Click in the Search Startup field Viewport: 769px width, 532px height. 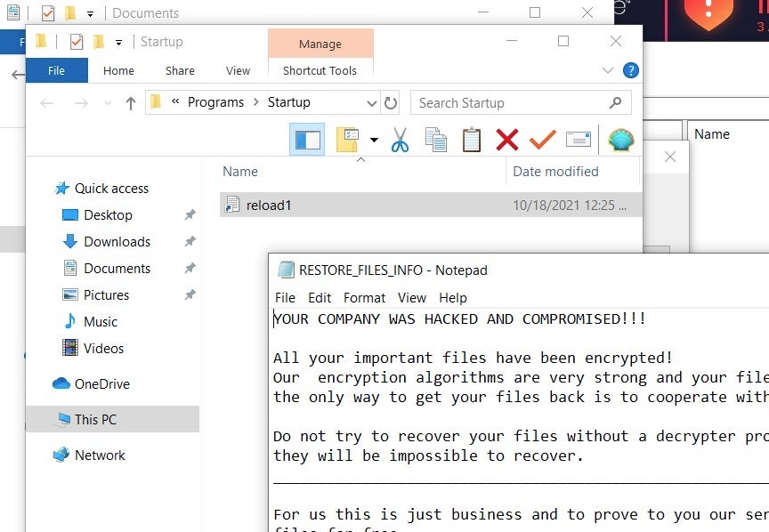coord(507,103)
